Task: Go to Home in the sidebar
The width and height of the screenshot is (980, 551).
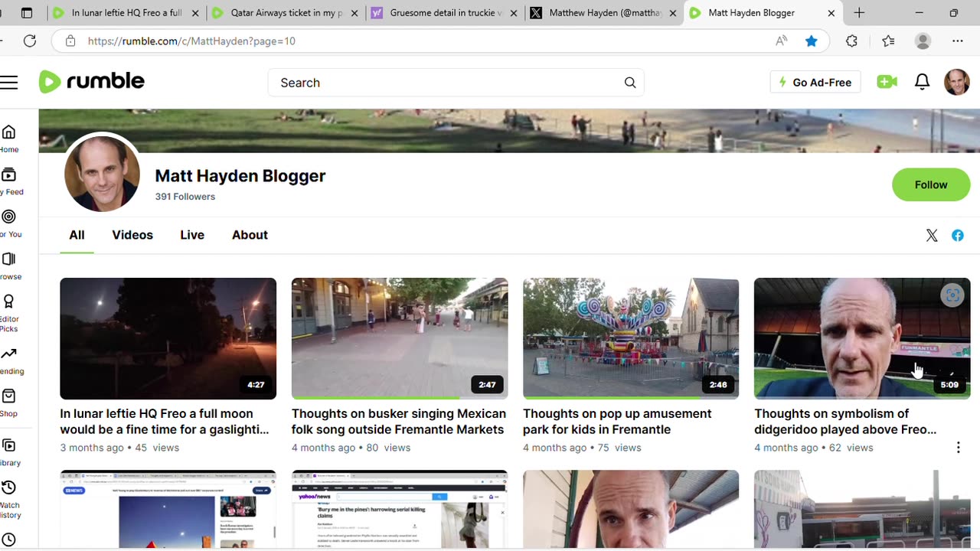Action: pyautogui.click(x=9, y=139)
